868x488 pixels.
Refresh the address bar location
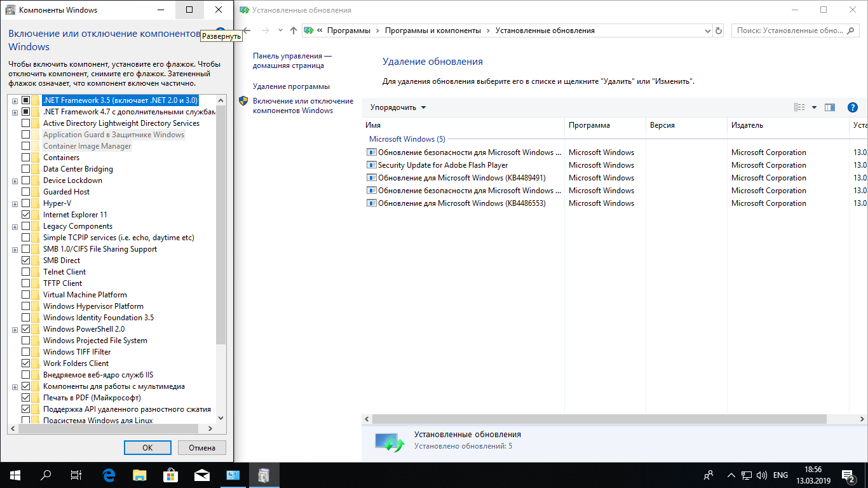tap(719, 30)
